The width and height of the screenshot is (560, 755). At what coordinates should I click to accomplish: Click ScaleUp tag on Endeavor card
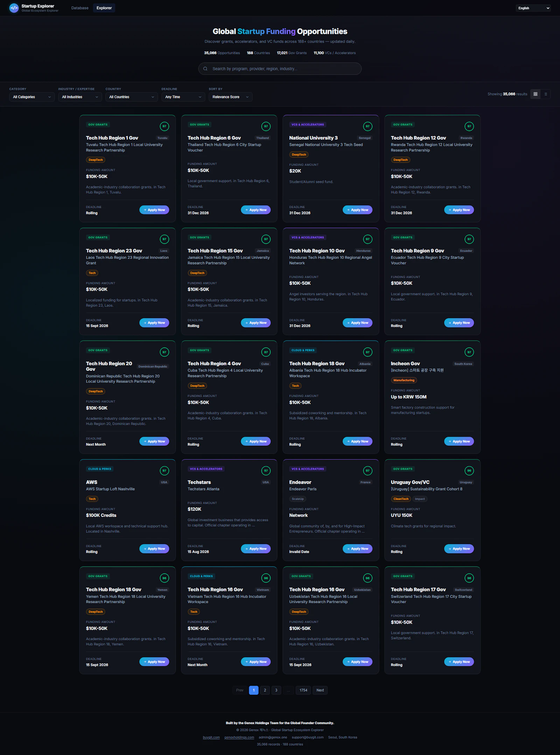pyautogui.click(x=298, y=499)
